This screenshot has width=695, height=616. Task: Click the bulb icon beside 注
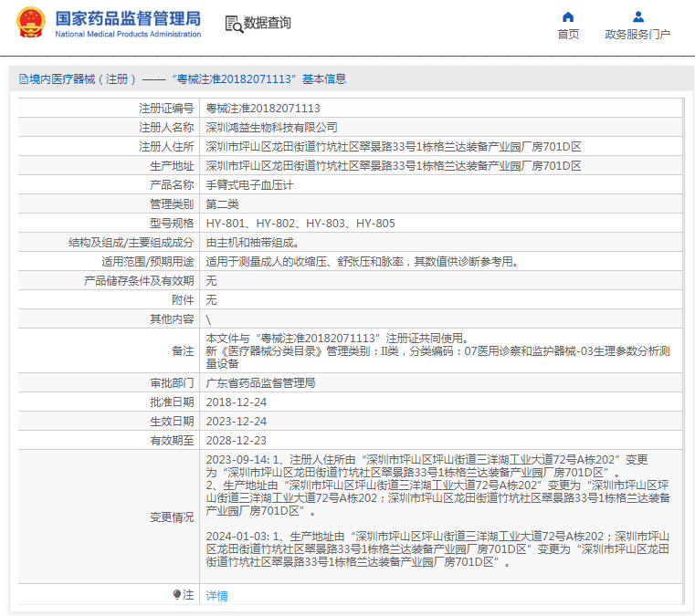[x=177, y=594]
